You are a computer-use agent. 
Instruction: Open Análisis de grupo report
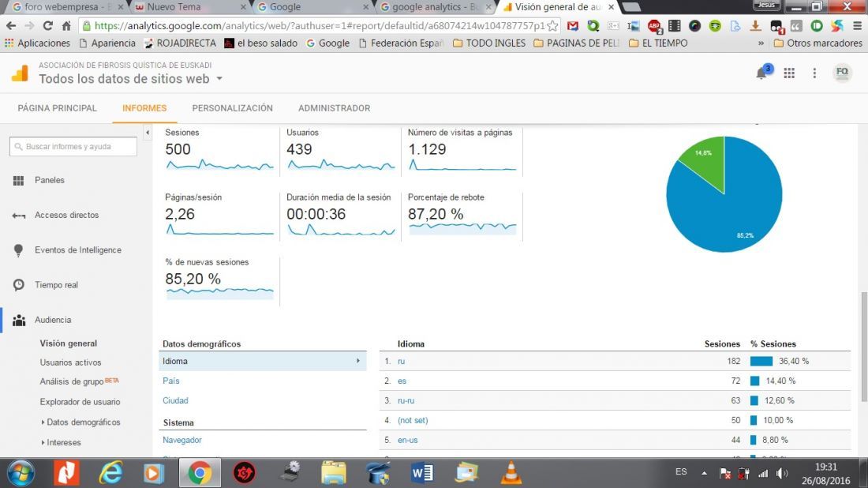(x=71, y=381)
